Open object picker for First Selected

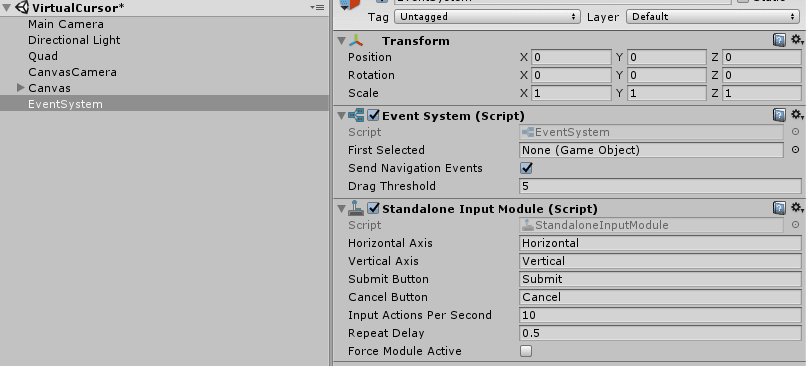[x=795, y=150]
